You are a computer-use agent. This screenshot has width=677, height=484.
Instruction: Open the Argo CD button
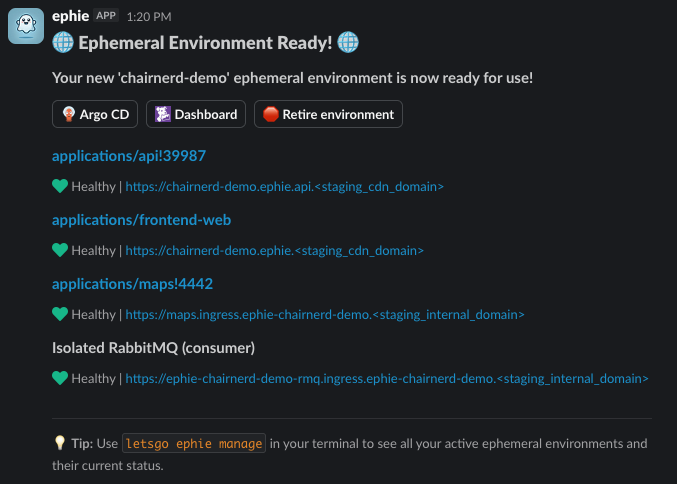95,114
